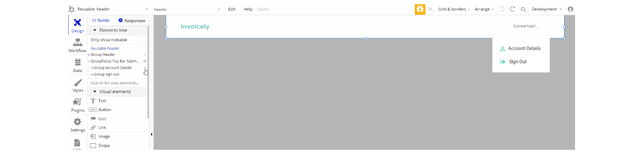Open the Data section icon
Image resolution: width=644 pixels, height=154 pixels.
tap(77, 63)
